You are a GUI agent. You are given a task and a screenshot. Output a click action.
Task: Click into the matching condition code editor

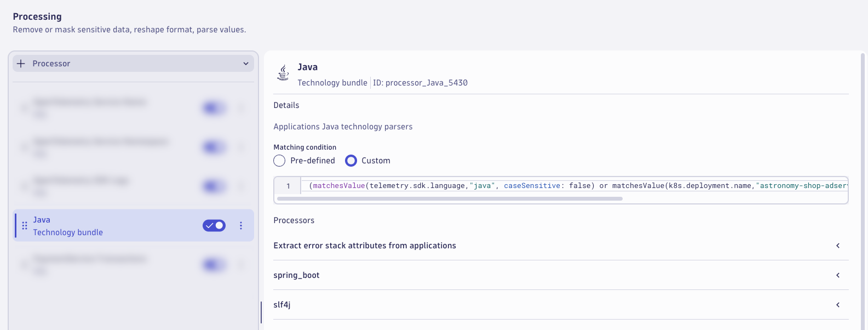[x=574, y=186]
